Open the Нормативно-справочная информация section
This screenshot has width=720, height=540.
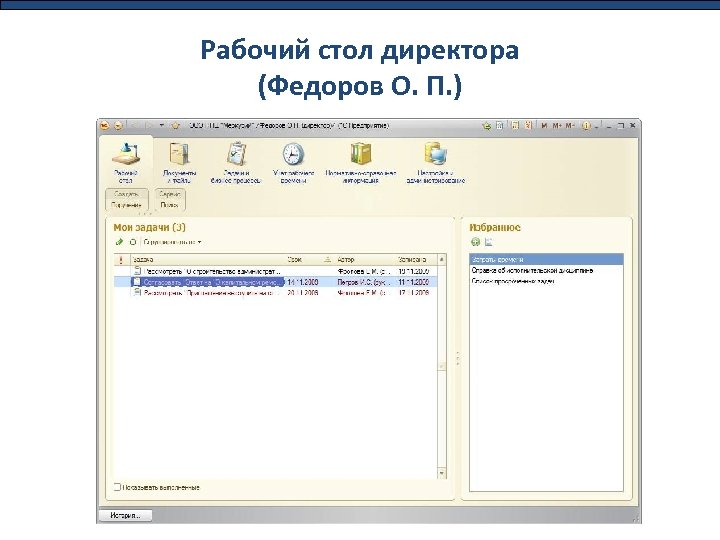360,162
